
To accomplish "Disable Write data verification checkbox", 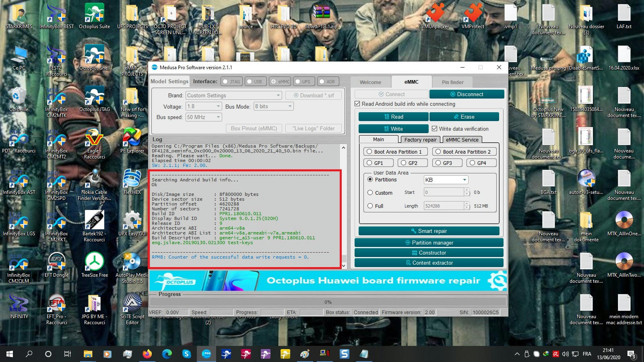I will point(435,129).
